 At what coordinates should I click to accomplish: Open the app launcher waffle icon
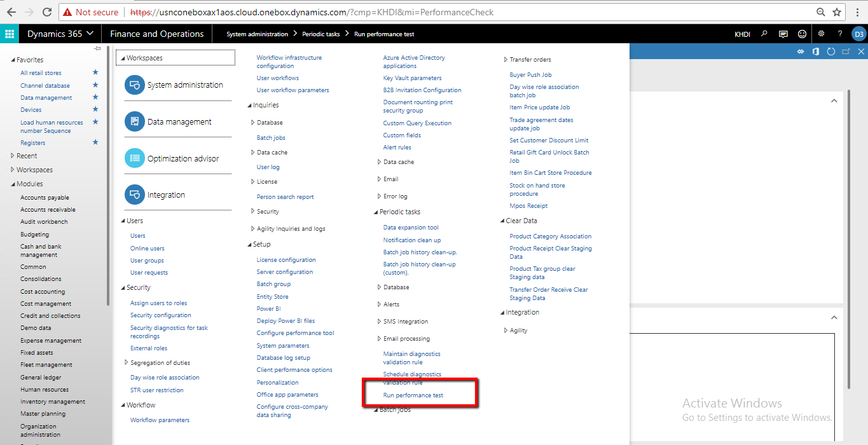point(10,34)
